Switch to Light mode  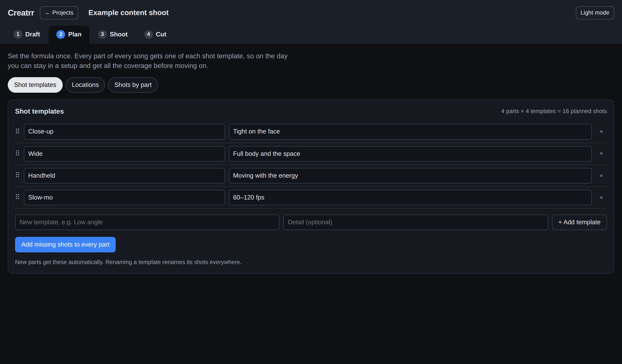click(x=595, y=13)
